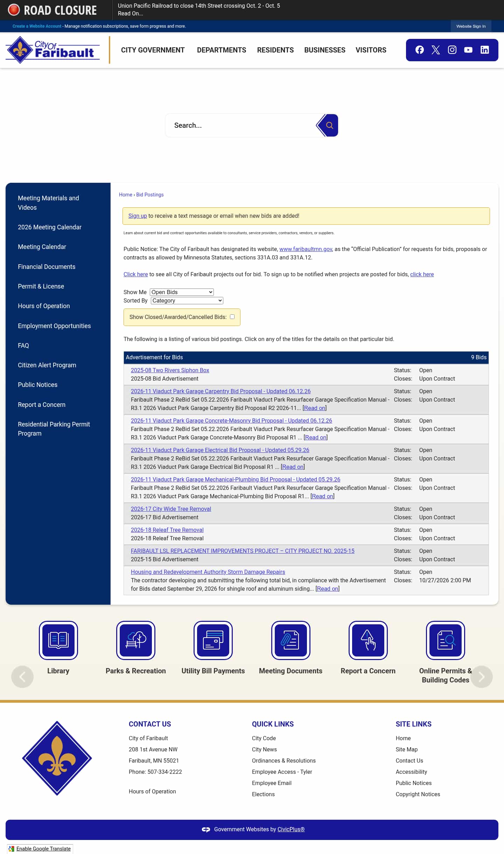Open City Code quick link in footer

click(264, 738)
